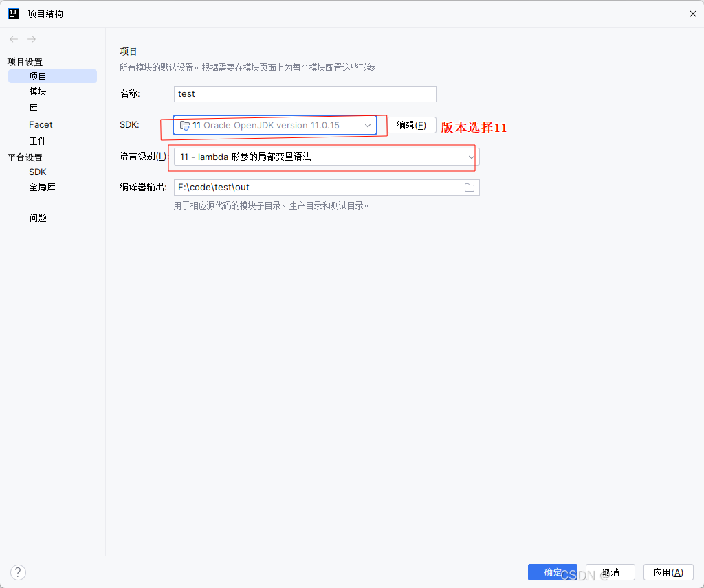
Task: Open the help question mark button
Action: click(18, 572)
